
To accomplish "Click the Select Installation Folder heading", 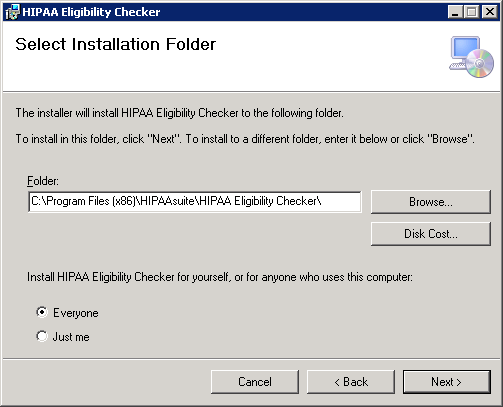I will click(116, 44).
